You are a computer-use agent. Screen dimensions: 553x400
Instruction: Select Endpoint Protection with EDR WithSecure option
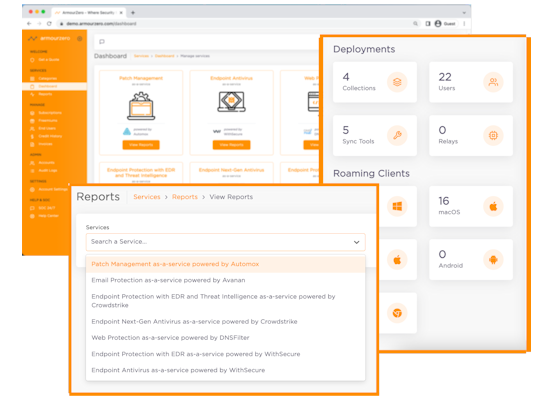point(225,354)
